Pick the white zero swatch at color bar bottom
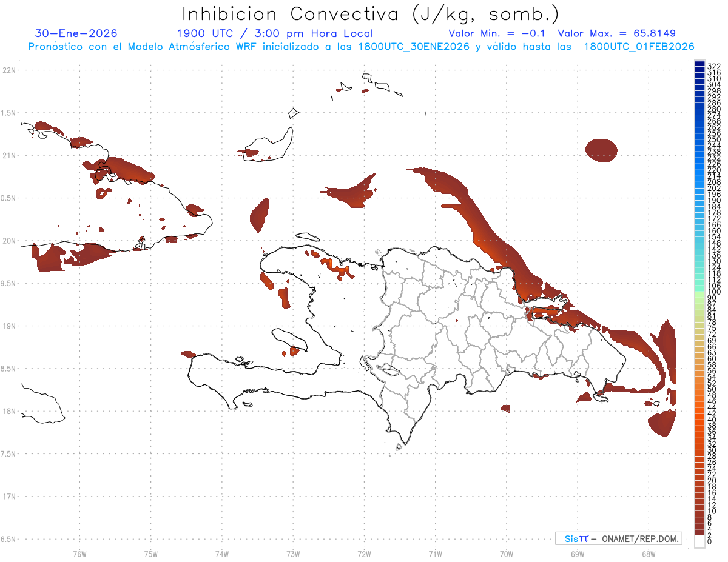 pos(699,541)
